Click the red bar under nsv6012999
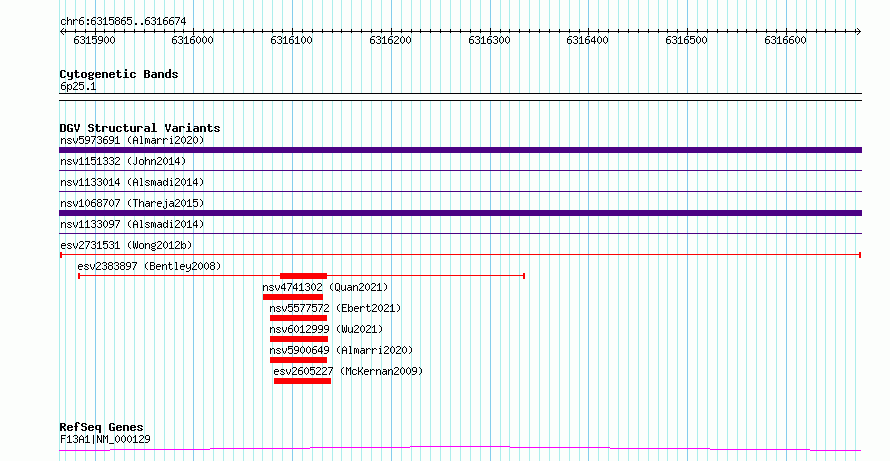The image size is (890, 461). (x=299, y=339)
